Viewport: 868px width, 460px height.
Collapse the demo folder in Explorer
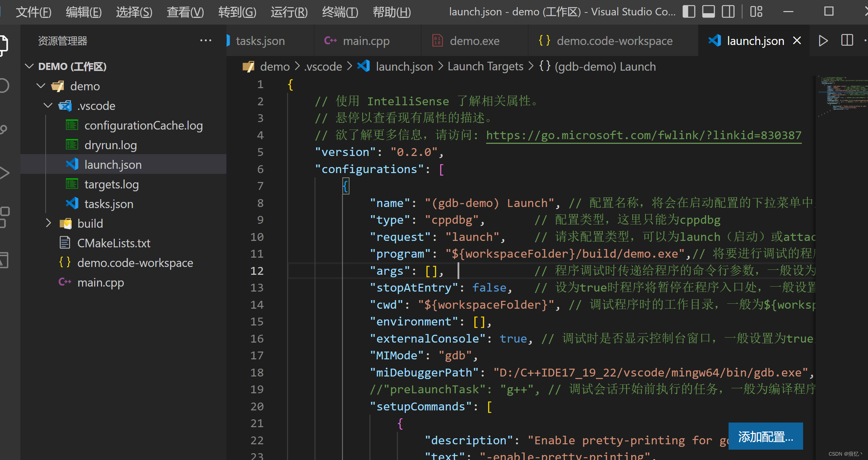click(40, 86)
